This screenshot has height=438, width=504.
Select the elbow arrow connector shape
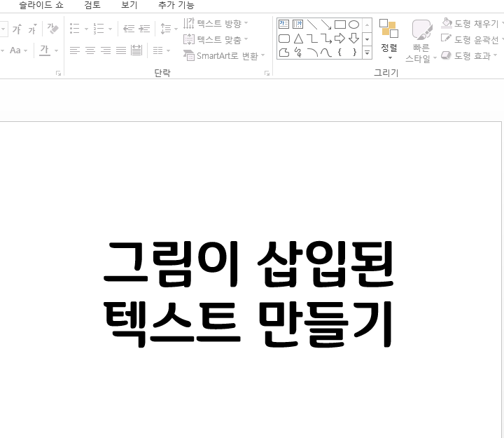[326, 39]
